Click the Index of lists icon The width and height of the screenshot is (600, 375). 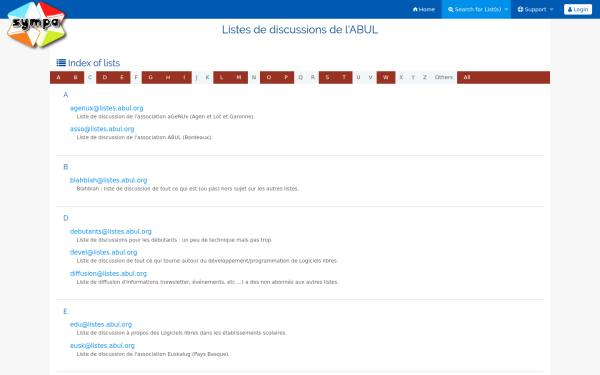61,62
